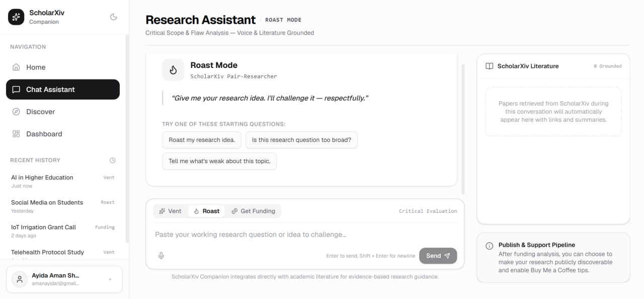
Task: Open the Home navigation item
Action: click(x=63, y=67)
